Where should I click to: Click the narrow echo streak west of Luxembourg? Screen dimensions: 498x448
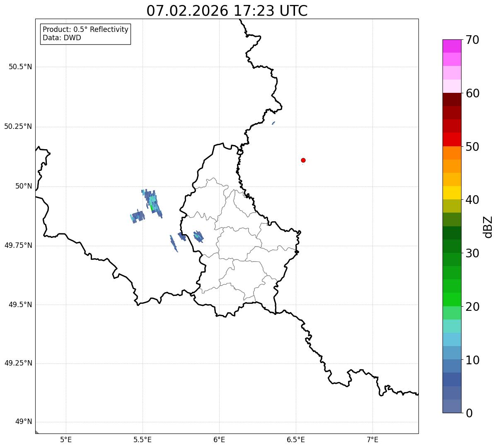(x=174, y=244)
